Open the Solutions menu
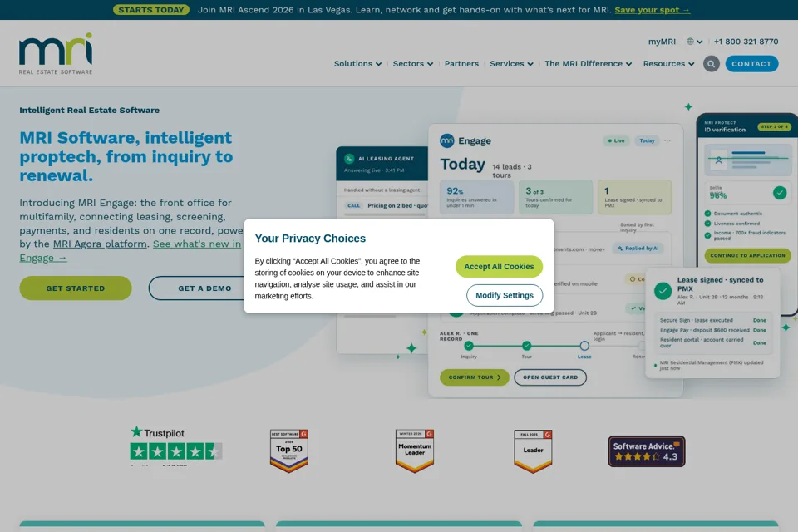Screen dimensions: 798x532 point(357,64)
